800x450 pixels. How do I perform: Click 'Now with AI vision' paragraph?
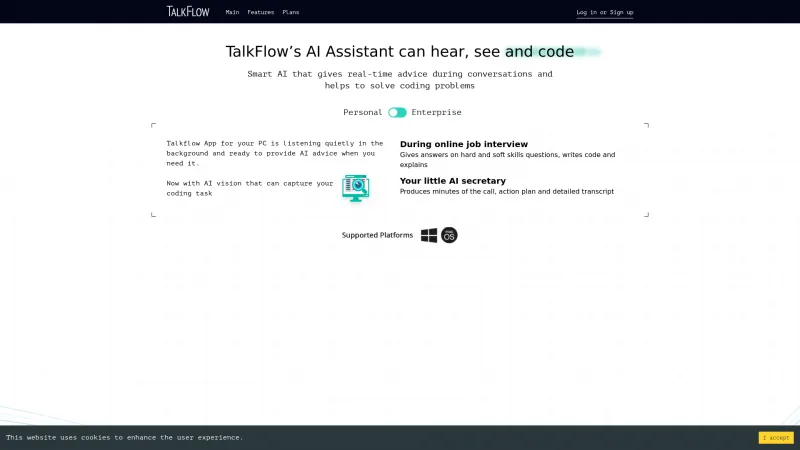(x=249, y=188)
